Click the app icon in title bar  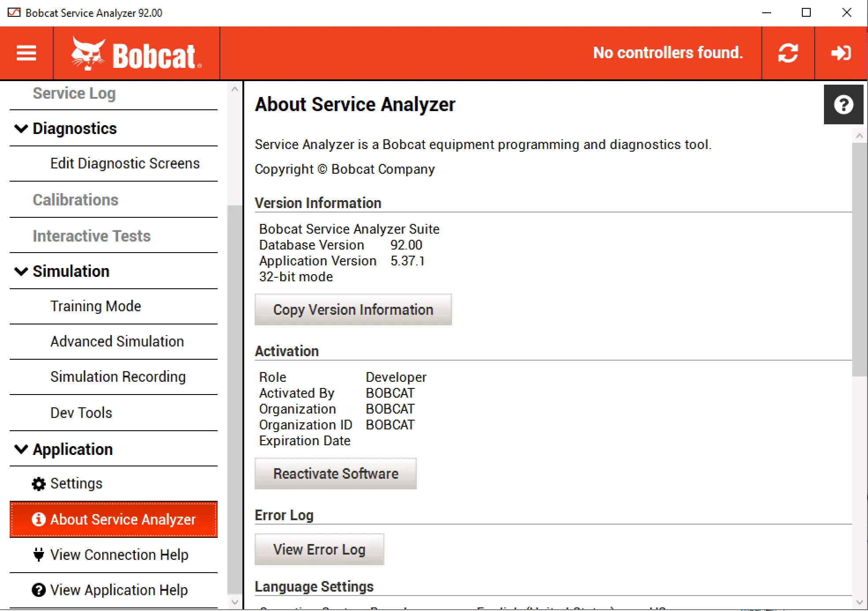point(14,12)
